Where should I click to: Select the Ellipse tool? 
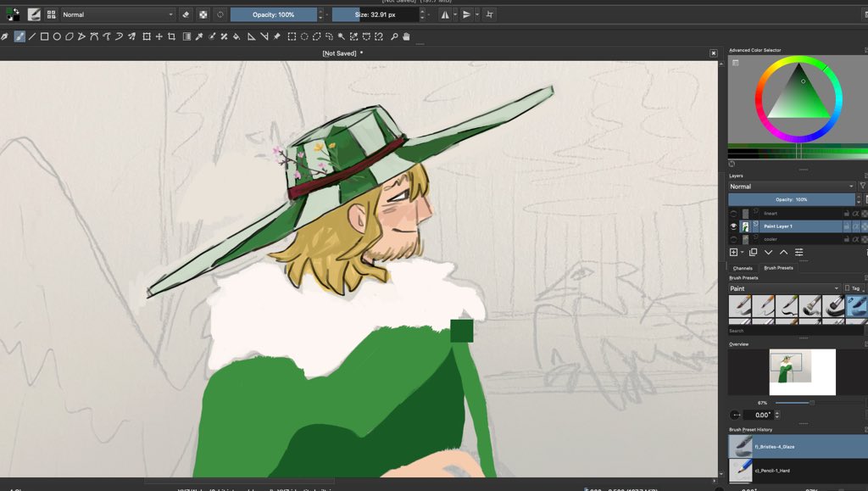[x=57, y=36]
